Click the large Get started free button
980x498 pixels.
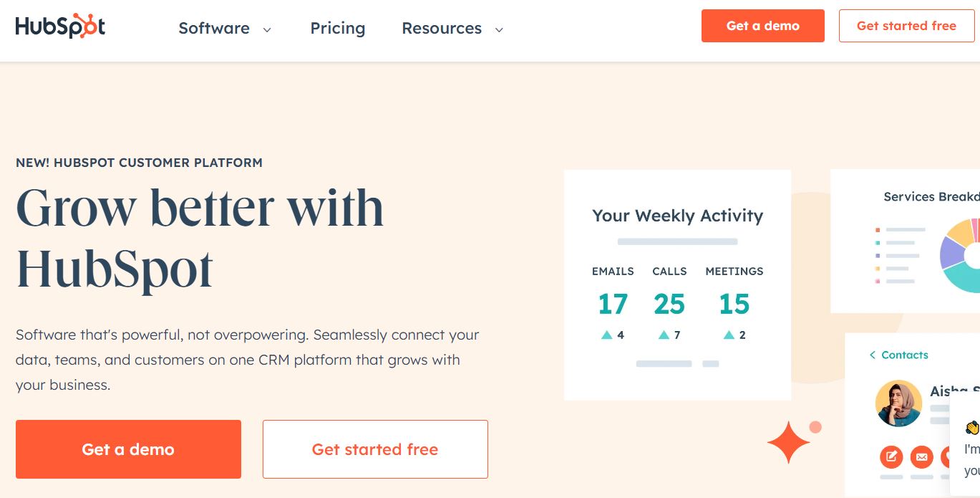[375, 449]
